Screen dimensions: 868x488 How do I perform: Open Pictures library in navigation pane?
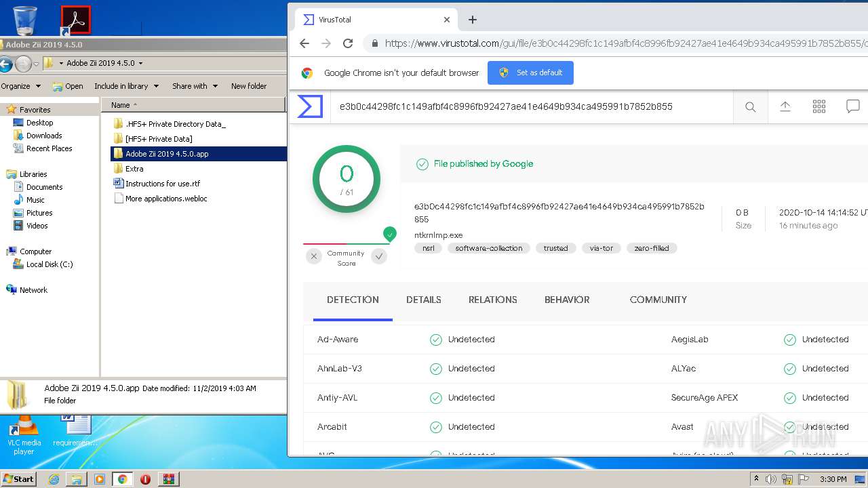pos(33,213)
